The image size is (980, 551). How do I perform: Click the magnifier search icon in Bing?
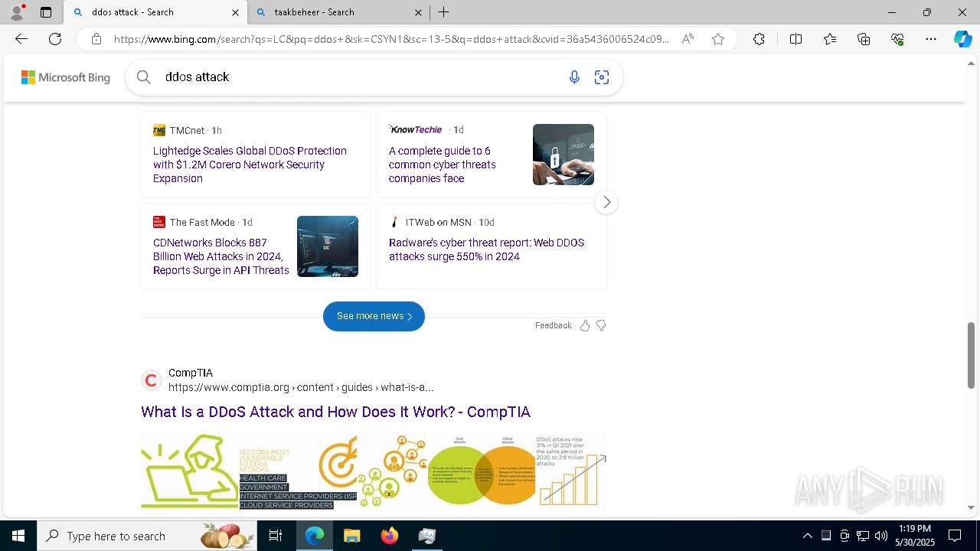pos(144,77)
